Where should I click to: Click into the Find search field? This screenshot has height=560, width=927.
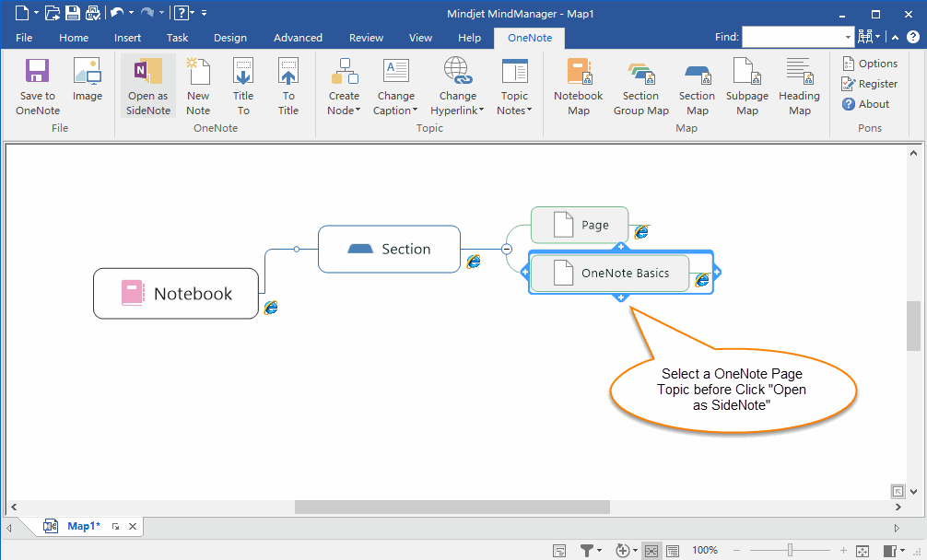click(792, 37)
